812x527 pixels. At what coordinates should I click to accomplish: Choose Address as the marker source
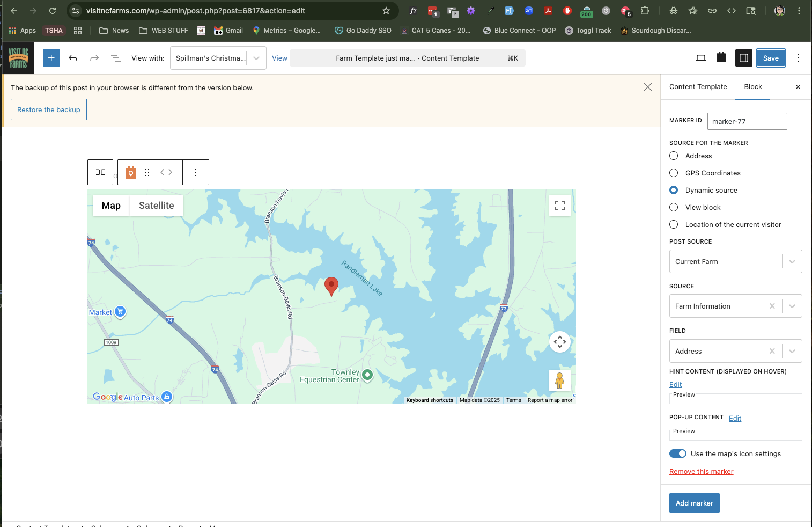pyautogui.click(x=674, y=156)
